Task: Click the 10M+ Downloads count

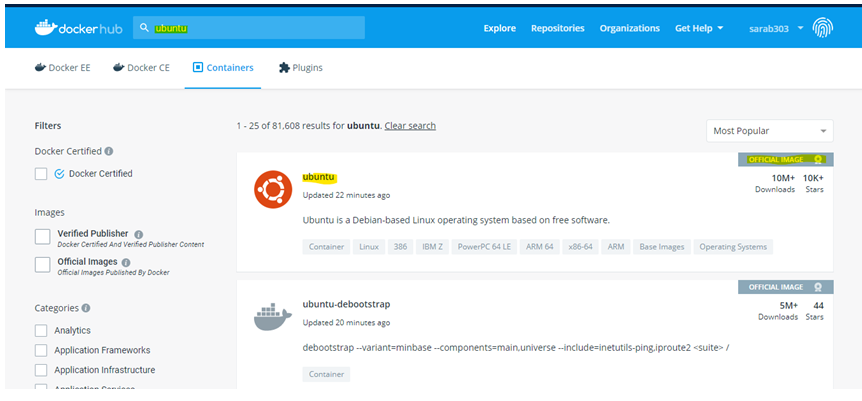Action: click(x=775, y=183)
